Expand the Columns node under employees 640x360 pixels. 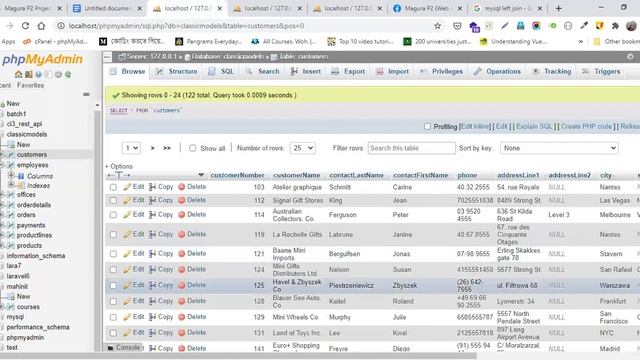pyautogui.click(x=11, y=176)
